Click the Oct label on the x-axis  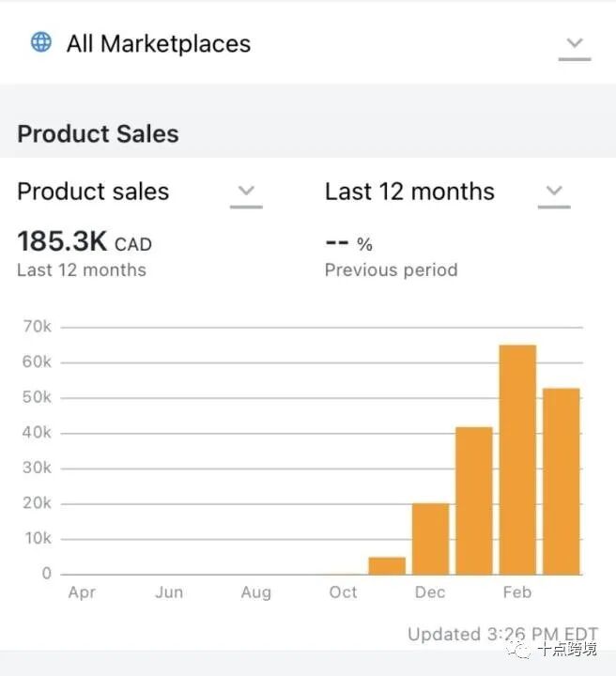[343, 591]
